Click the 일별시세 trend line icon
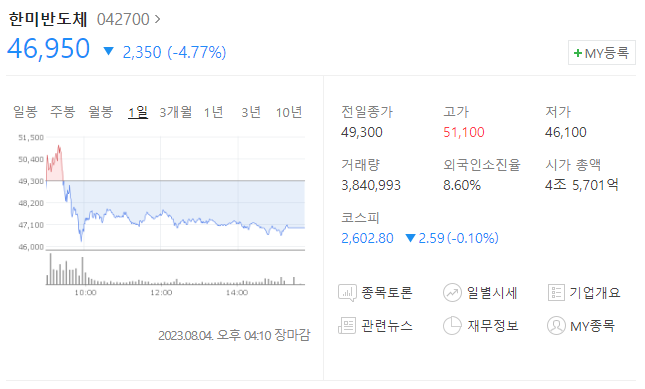Screen dimensions: 645x389 pos(452,293)
